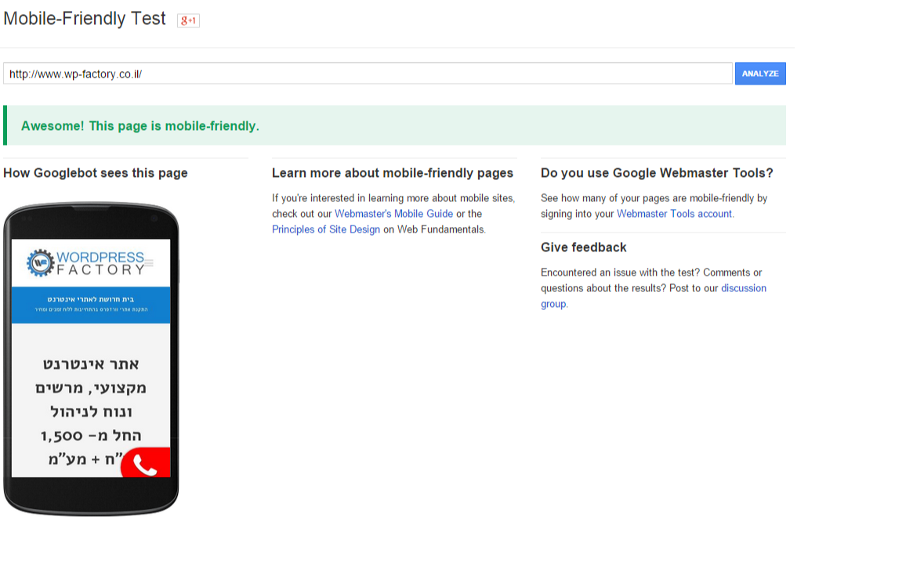Open the Webmaster Tools account link
The image size is (924, 574).
(x=674, y=214)
